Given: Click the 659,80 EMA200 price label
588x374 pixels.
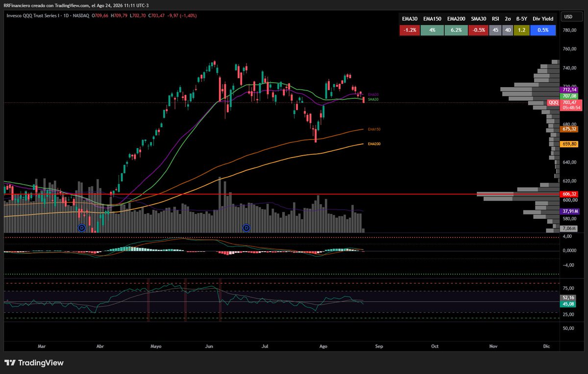Looking at the screenshot, I should [569, 144].
